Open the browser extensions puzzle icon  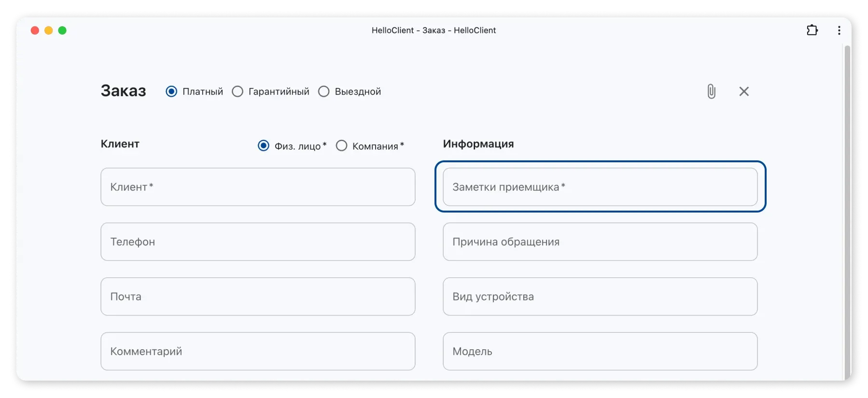point(812,30)
